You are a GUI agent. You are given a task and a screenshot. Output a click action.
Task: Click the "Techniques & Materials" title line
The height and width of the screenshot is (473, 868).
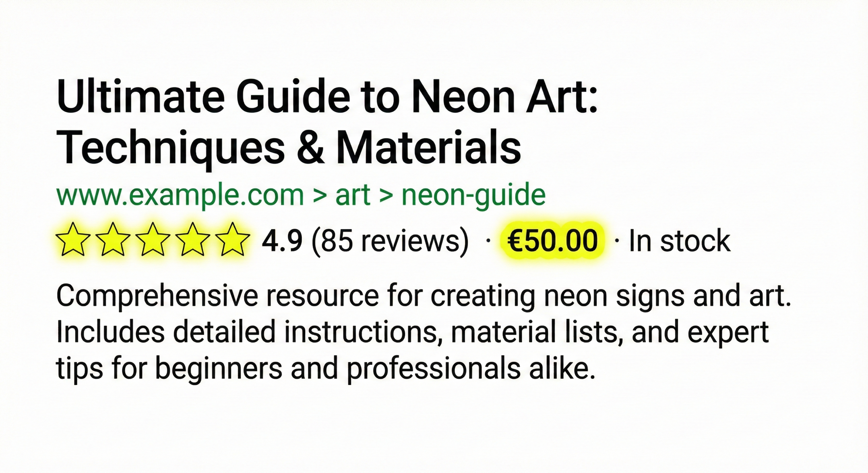click(x=289, y=148)
